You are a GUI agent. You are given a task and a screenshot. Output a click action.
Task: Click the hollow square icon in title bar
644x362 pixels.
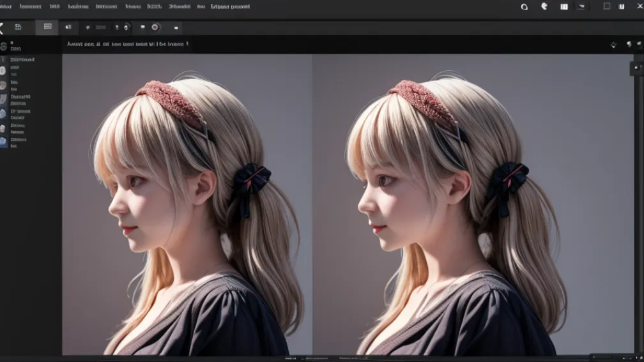click(x=607, y=6)
